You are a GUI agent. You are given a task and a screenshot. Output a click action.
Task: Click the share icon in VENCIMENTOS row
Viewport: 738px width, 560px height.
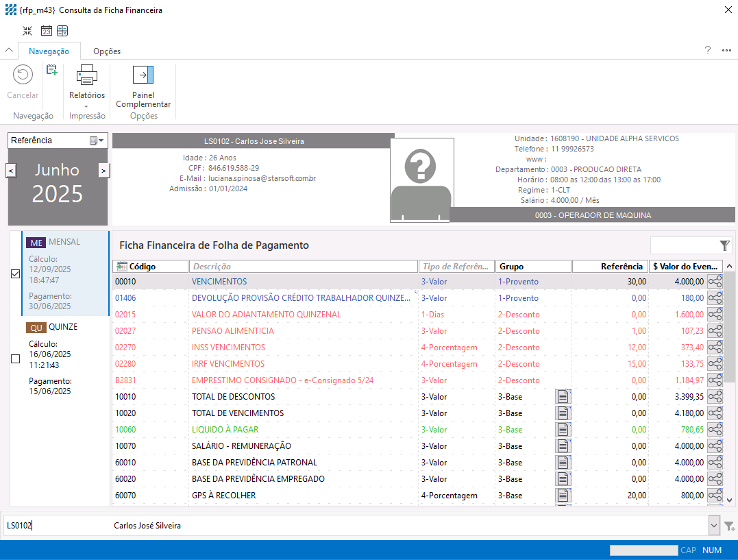click(x=715, y=282)
